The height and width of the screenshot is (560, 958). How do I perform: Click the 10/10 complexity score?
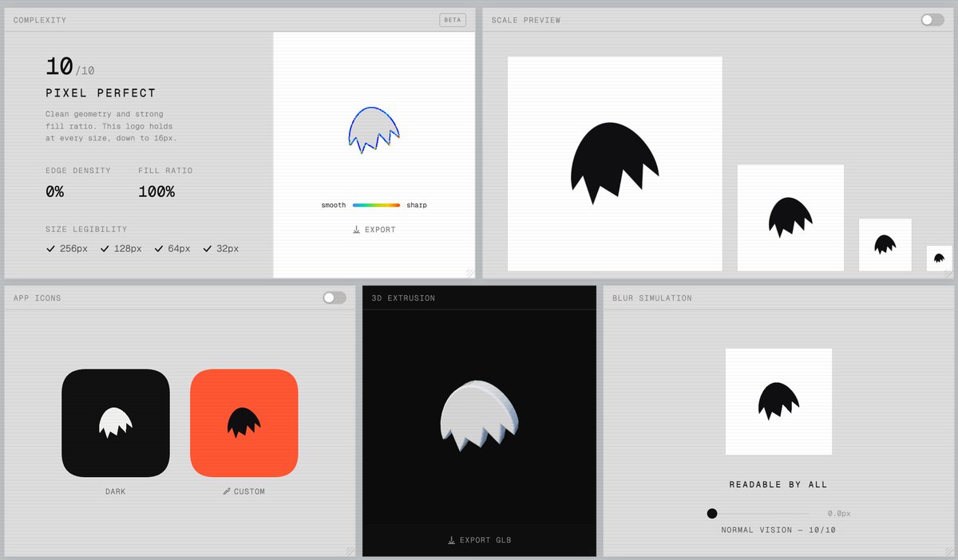click(x=69, y=66)
